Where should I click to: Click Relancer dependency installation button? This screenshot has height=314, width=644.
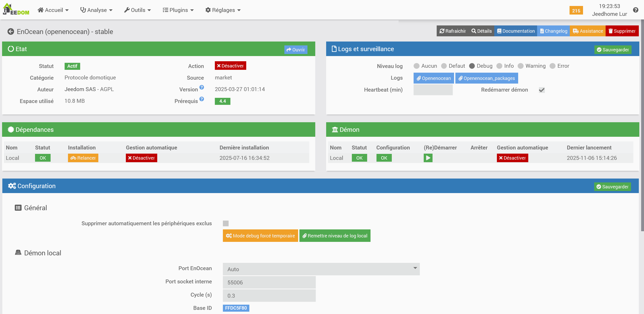pos(83,158)
